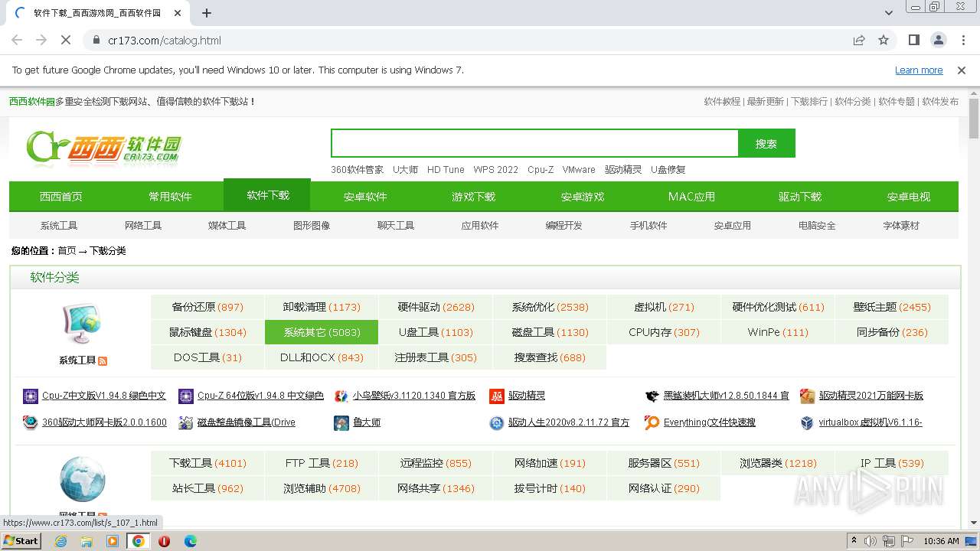Image resolution: width=980 pixels, height=551 pixels.
Task: Click the page vertical scrollbar thumb
Action: click(974, 119)
